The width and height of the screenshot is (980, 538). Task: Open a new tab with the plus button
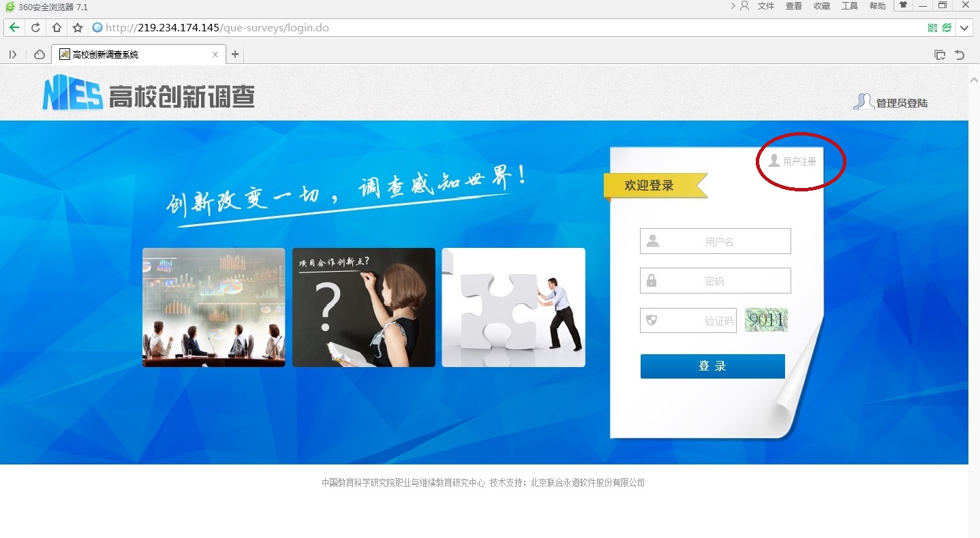click(234, 54)
